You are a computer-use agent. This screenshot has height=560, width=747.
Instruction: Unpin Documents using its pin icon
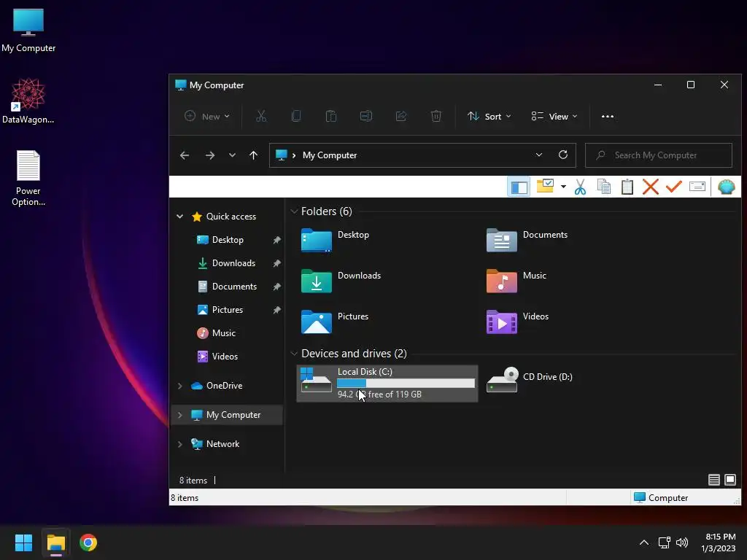[x=276, y=287]
